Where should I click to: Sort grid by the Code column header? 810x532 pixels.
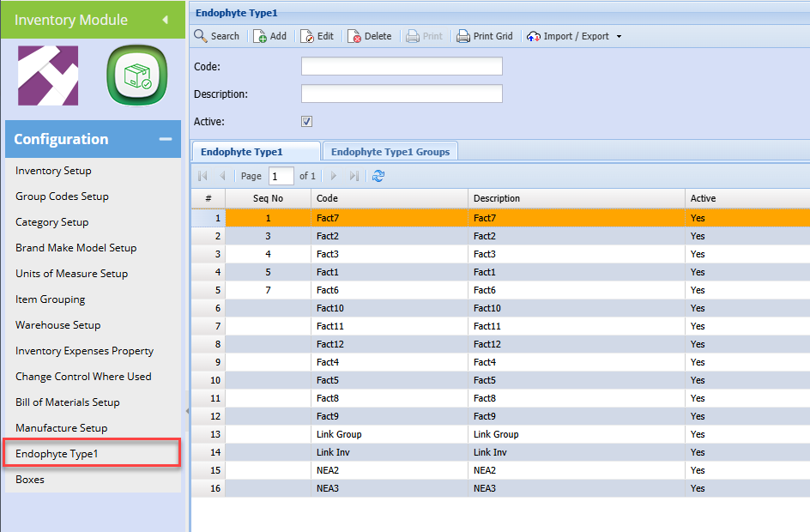tap(389, 198)
